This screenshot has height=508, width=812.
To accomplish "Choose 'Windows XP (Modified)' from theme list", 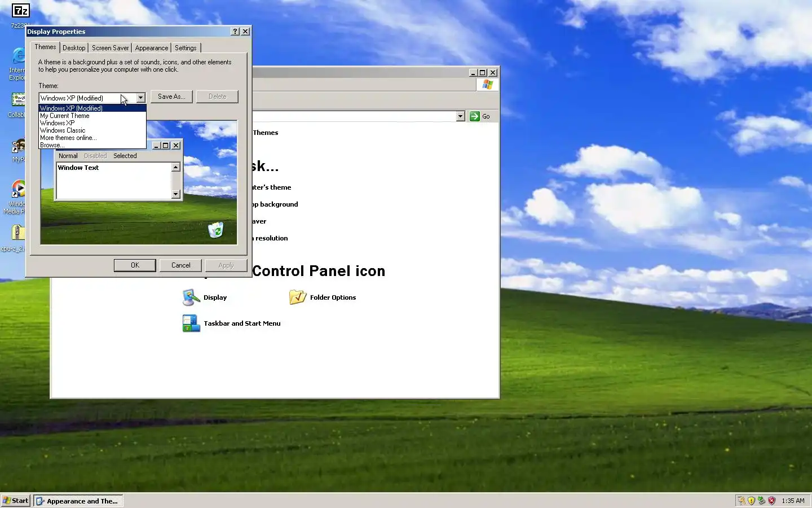I will (x=92, y=108).
